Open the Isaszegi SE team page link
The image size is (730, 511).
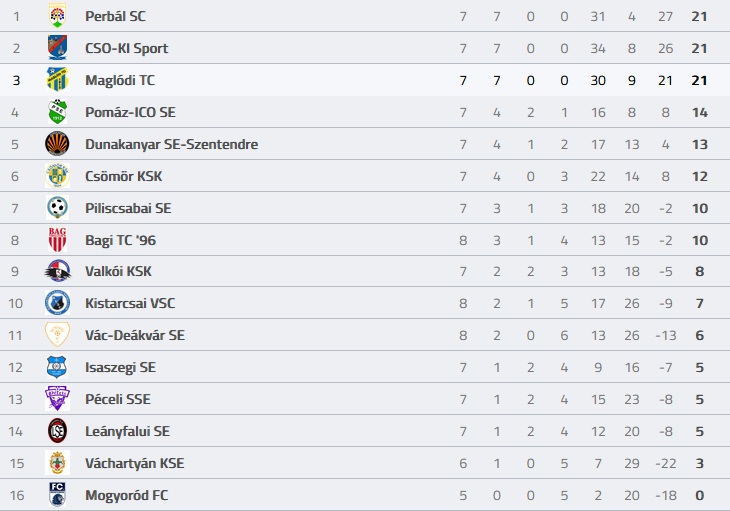click(x=121, y=367)
